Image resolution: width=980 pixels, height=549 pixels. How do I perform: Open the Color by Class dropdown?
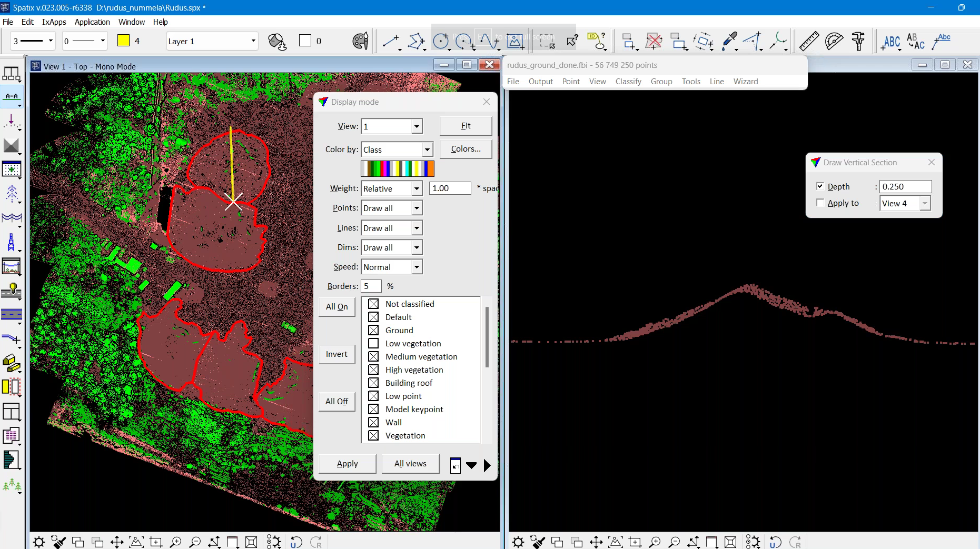coord(427,150)
